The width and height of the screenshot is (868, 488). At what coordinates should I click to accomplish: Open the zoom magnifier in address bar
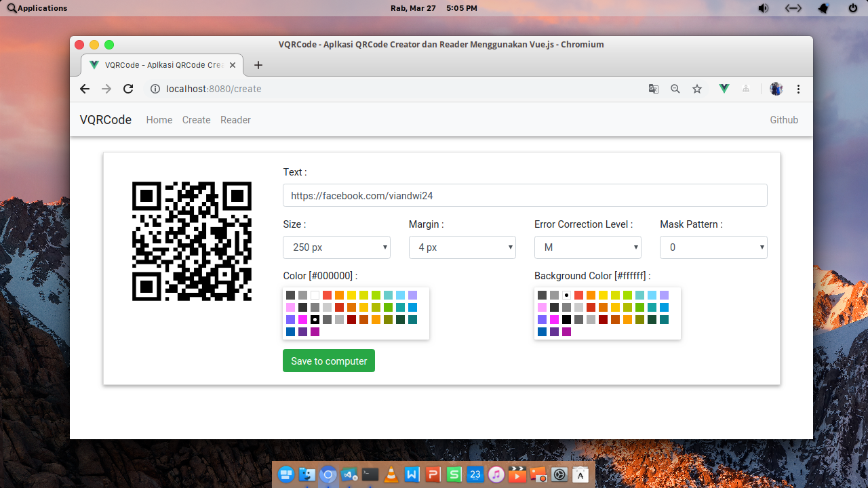(675, 89)
